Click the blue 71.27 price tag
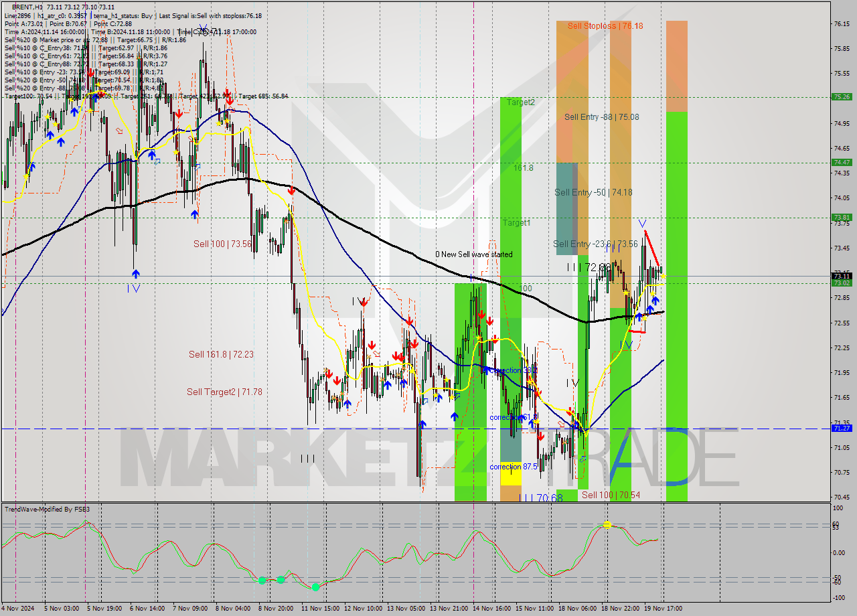Image resolution: width=857 pixels, height=616 pixels. pyautogui.click(x=842, y=428)
